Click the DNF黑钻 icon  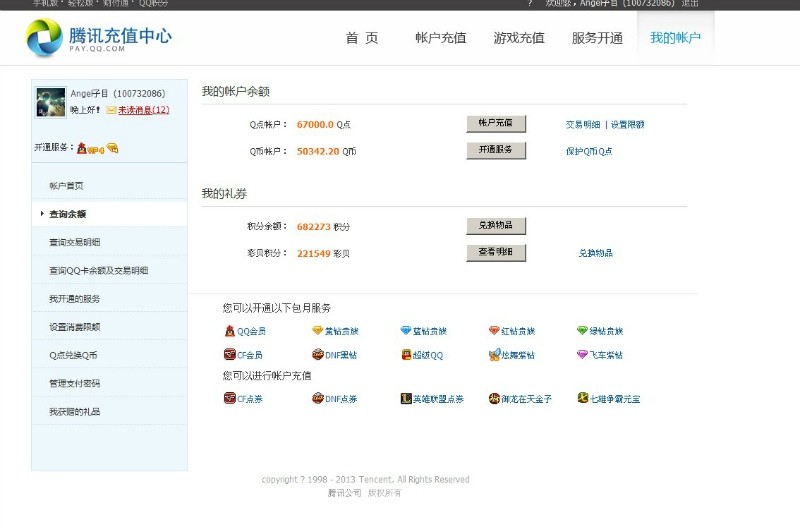click(318, 354)
